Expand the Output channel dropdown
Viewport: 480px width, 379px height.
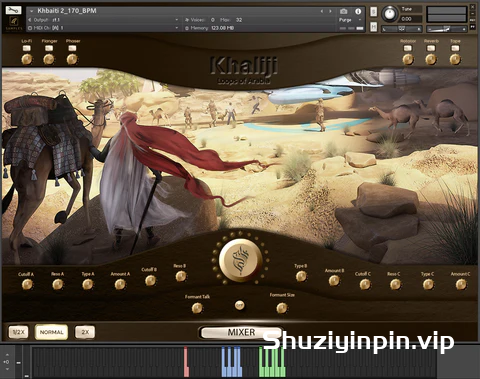tap(103, 20)
